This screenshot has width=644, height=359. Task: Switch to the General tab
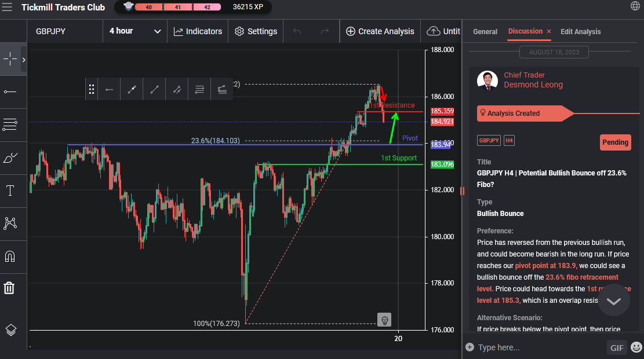(x=485, y=32)
